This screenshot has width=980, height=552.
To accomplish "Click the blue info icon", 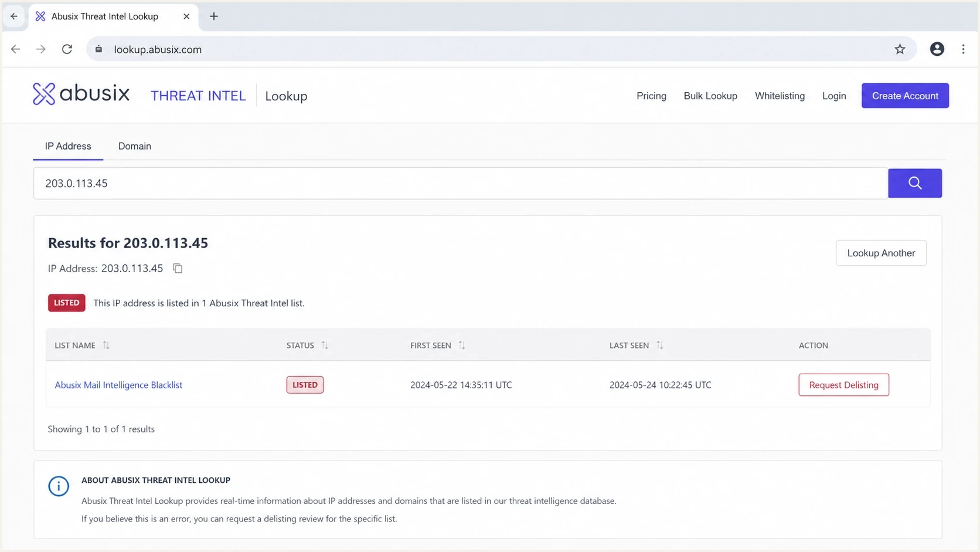I will point(59,486).
